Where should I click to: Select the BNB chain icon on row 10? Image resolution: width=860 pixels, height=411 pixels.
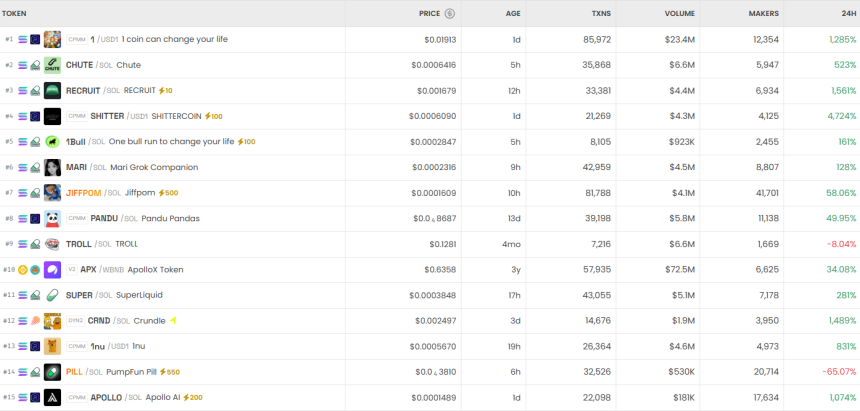(23, 269)
